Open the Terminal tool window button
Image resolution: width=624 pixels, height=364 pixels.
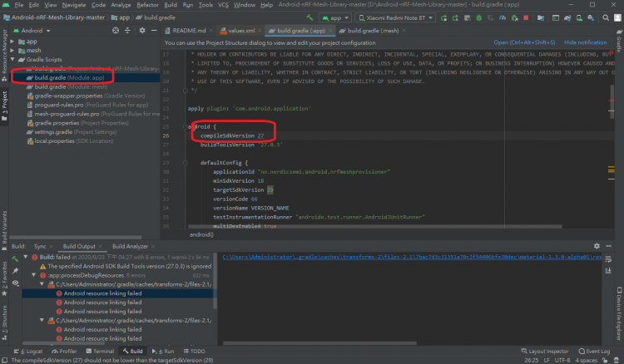[100, 352]
